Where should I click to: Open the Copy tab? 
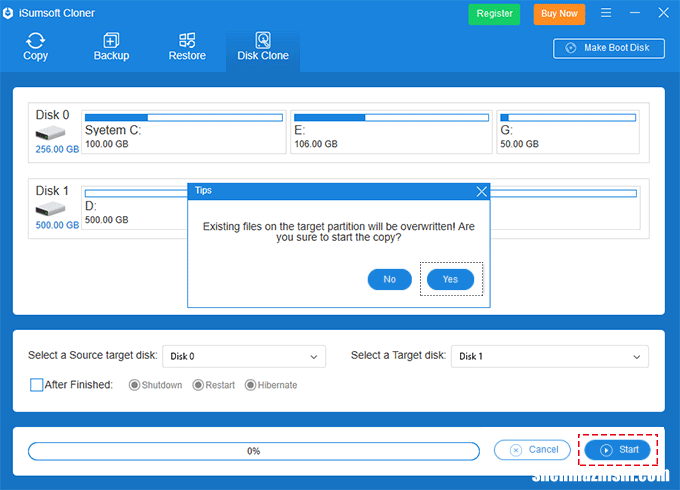(35, 47)
